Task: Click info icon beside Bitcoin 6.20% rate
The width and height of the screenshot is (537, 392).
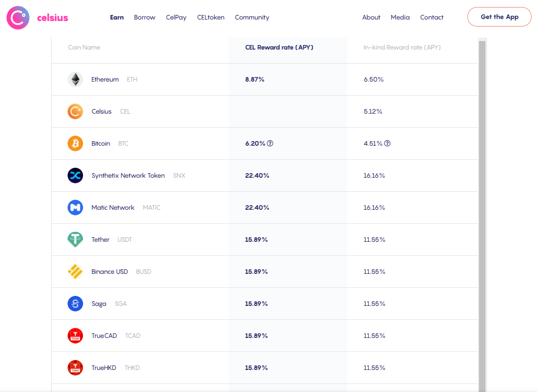Action: point(270,143)
